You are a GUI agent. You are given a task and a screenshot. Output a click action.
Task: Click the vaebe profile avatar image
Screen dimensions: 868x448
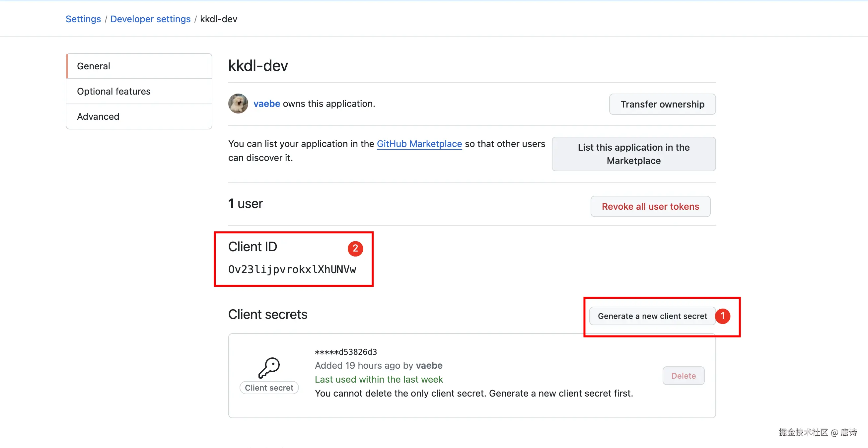coord(238,104)
